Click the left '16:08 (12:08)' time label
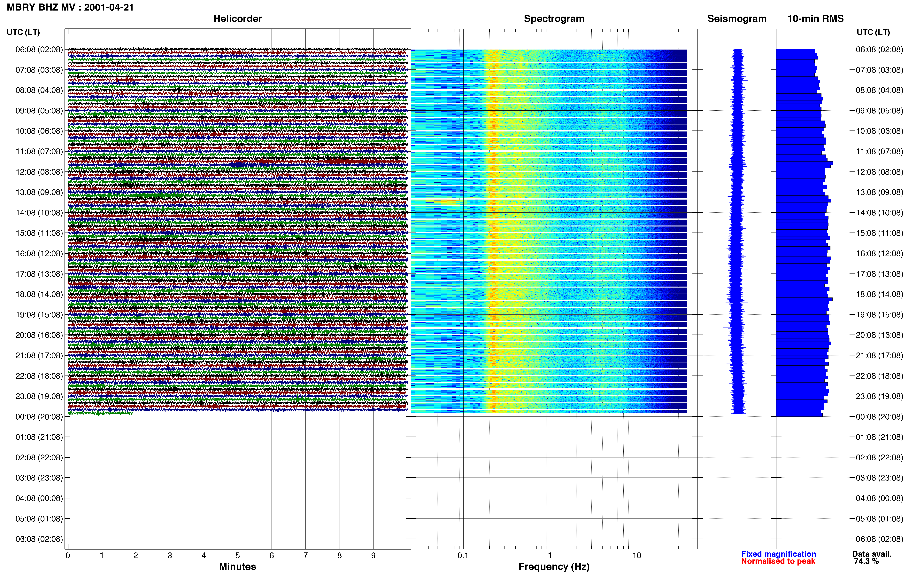The width and height of the screenshot is (924, 578). 39,253
